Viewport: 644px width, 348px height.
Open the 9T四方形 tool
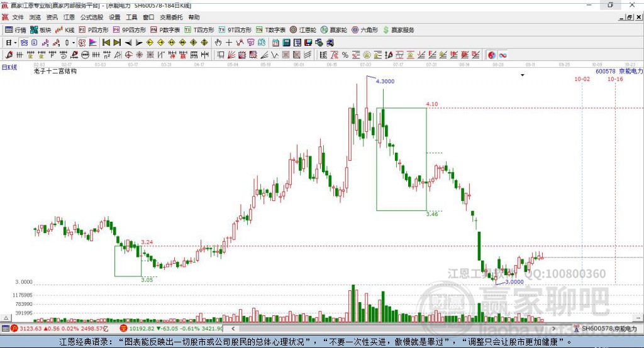pos(235,30)
